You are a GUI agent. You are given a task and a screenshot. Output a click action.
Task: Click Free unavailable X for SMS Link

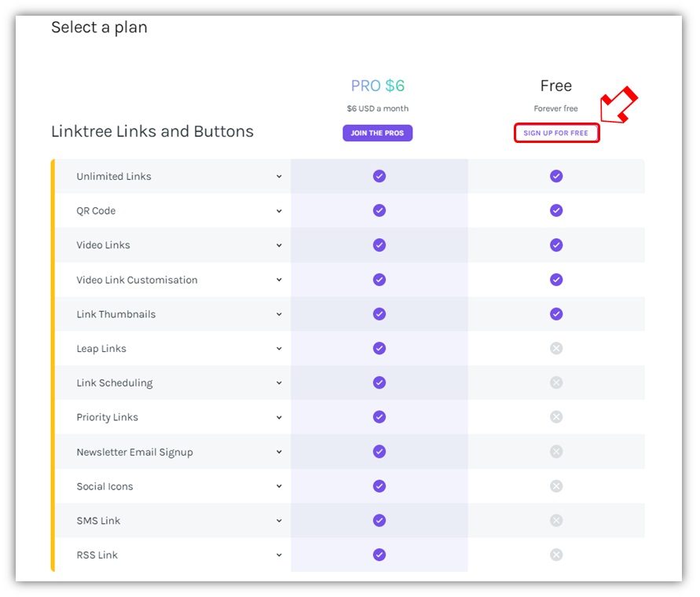click(556, 520)
